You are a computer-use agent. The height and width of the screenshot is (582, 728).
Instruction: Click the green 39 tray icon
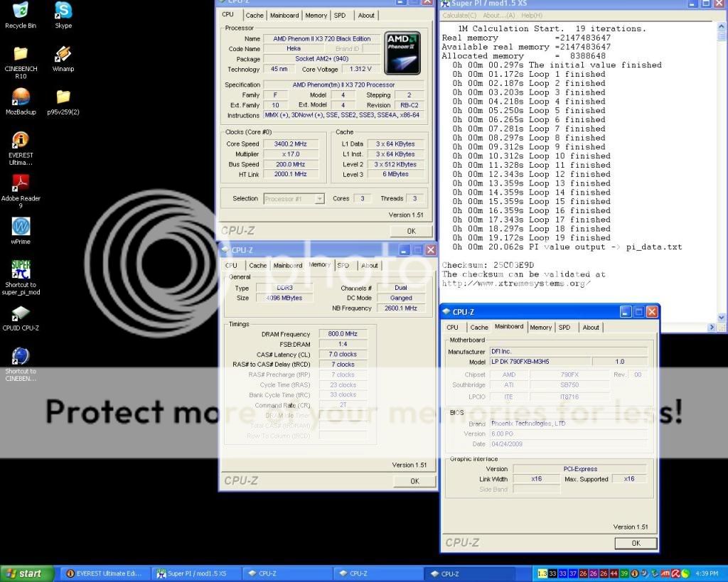(x=624, y=573)
